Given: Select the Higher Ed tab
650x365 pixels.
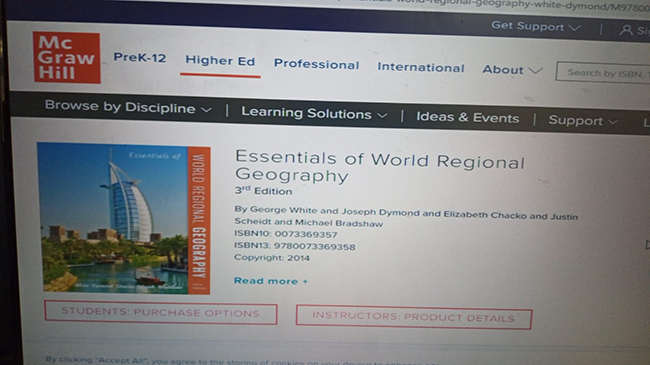Looking at the screenshot, I should pos(220,61).
